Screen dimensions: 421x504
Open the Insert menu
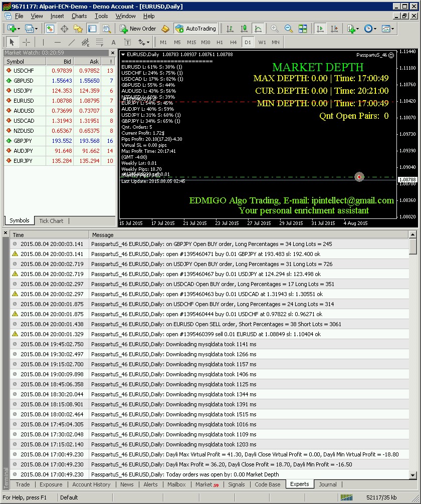click(57, 16)
